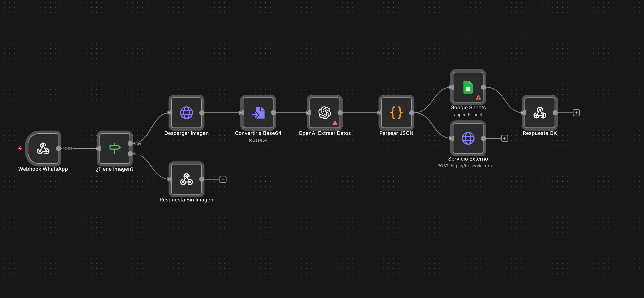Click the red lightning trigger icon
644x298 pixels.
click(x=20, y=148)
